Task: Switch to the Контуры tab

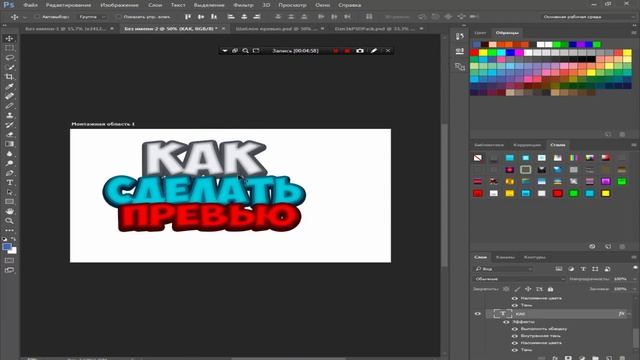Action: tap(534, 257)
